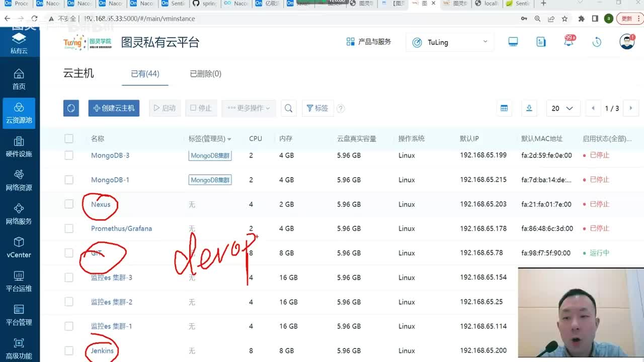Open the Promethus/Grafana host link
The height and width of the screenshot is (362, 644).
click(121, 229)
